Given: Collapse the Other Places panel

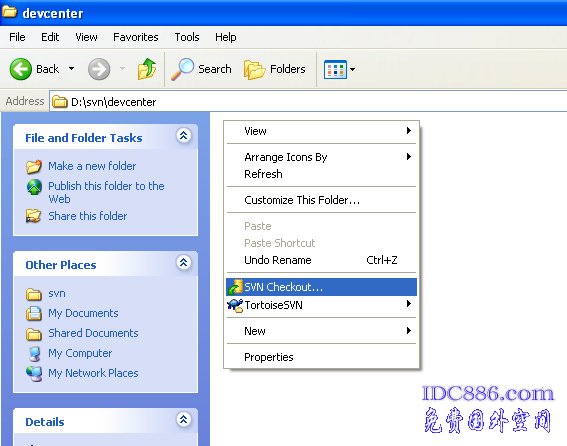Looking at the screenshot, I should click(184, 263).
